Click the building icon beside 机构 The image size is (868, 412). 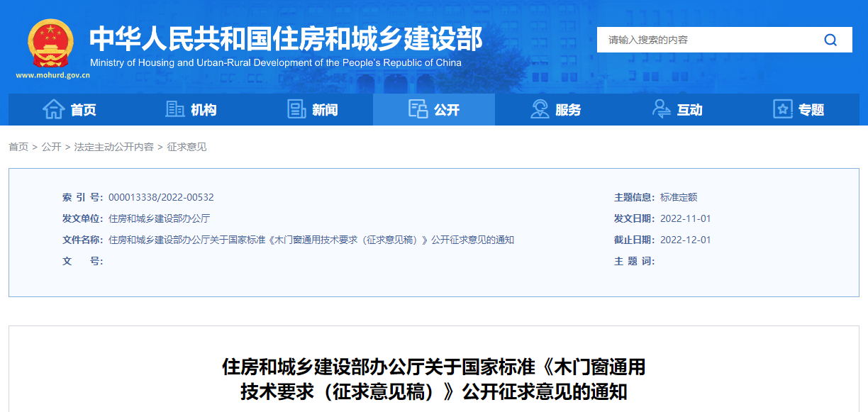click(x=174, y=109)
